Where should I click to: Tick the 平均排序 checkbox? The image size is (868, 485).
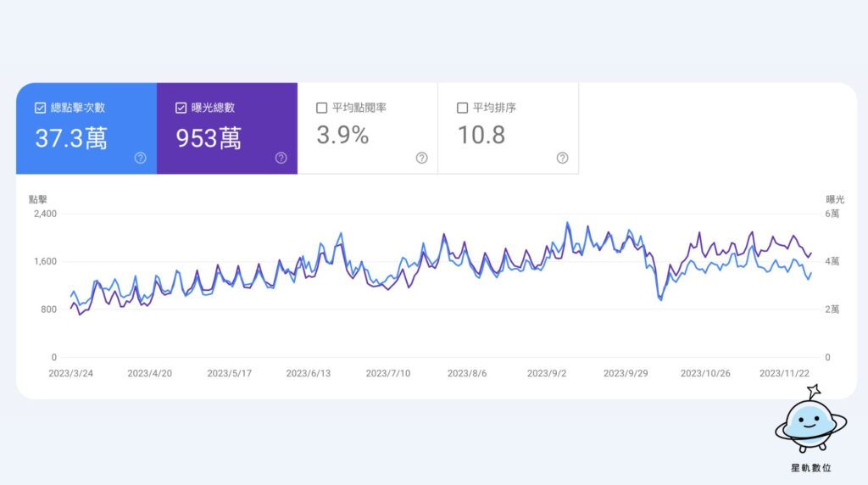[462, 108]
